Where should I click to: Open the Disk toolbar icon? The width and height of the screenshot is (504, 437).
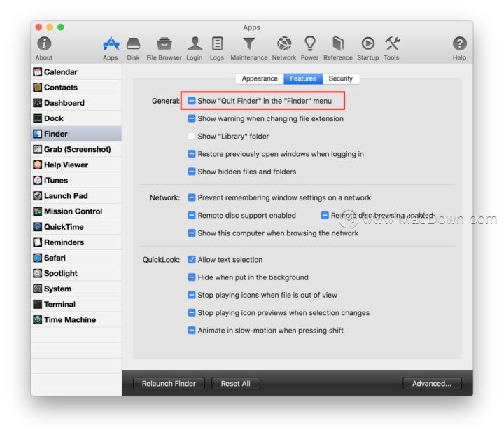pyautogui.click(x=133, y=43)
